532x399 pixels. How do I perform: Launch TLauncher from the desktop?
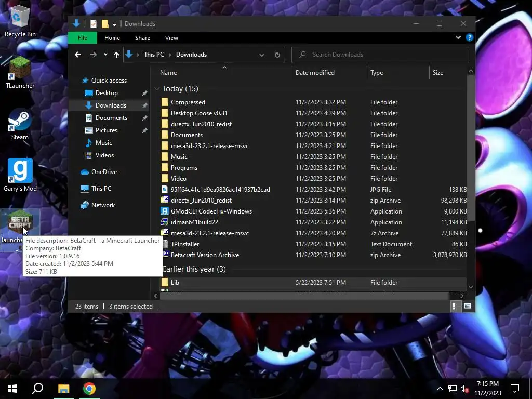coord(20,73)
